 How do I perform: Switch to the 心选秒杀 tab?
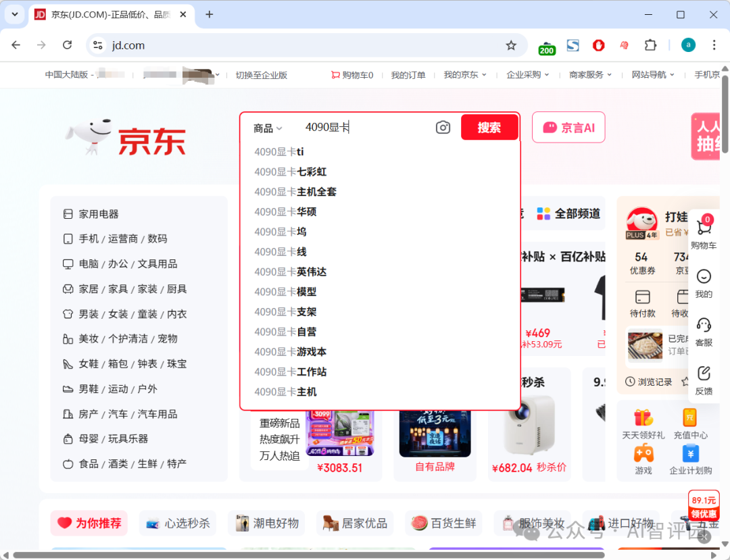[x=178, y=523]
